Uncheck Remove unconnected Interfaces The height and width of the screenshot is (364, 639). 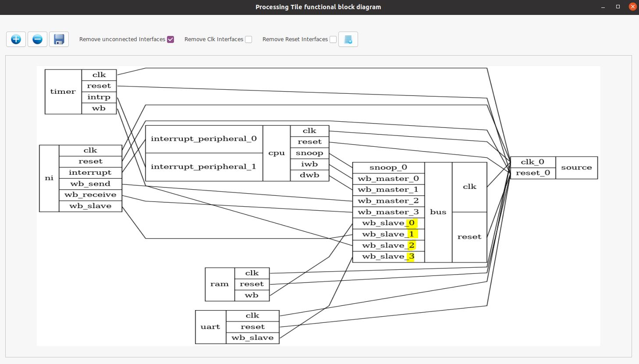coord(170,39)
